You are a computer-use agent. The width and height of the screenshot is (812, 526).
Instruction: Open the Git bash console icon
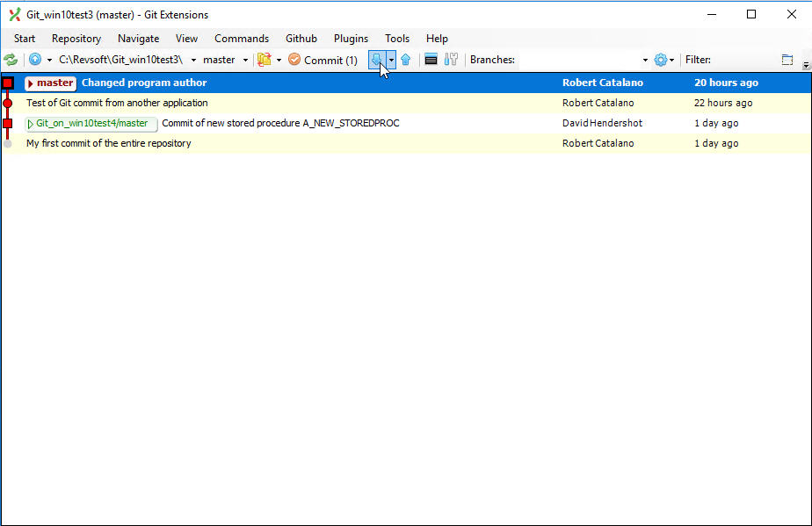pos(431,60)
